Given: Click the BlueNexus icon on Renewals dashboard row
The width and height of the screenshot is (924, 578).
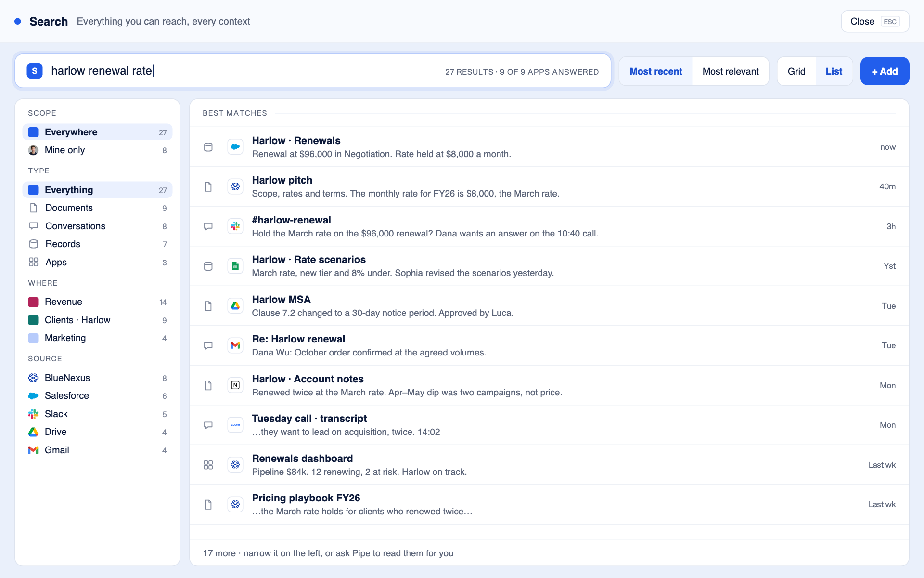Looking at the screenshot, I should [235, 465].
